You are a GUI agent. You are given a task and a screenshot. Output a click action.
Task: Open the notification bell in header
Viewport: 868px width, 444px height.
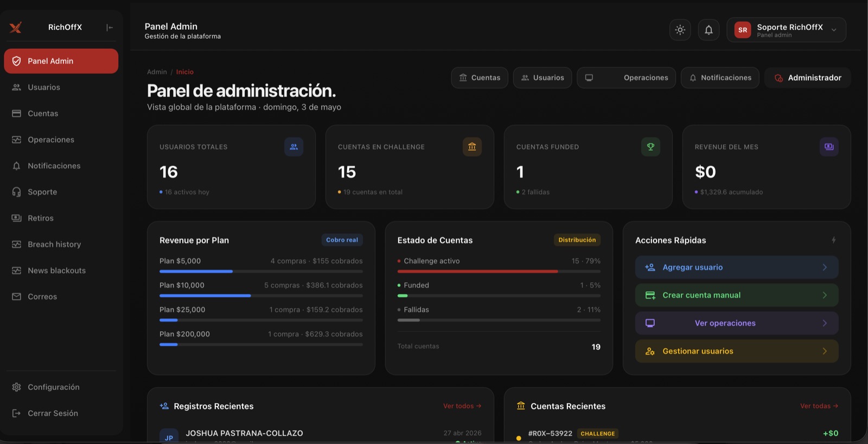[709, 30]
